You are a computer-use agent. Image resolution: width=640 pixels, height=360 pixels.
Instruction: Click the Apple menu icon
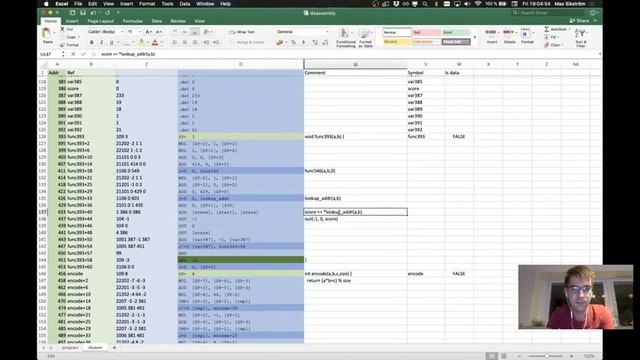pos(46,4)
